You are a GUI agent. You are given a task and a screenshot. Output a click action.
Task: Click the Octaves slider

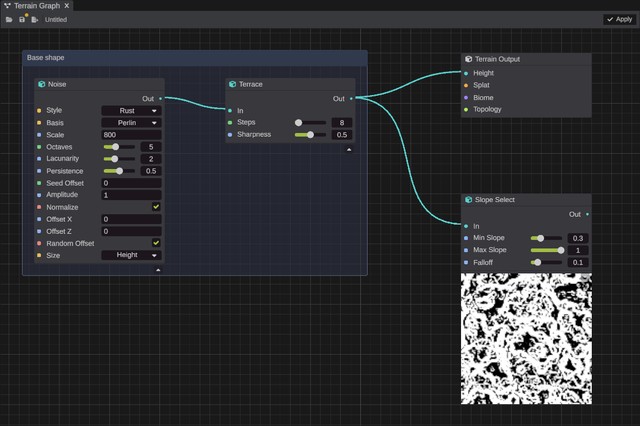click(x=119, y=147)
